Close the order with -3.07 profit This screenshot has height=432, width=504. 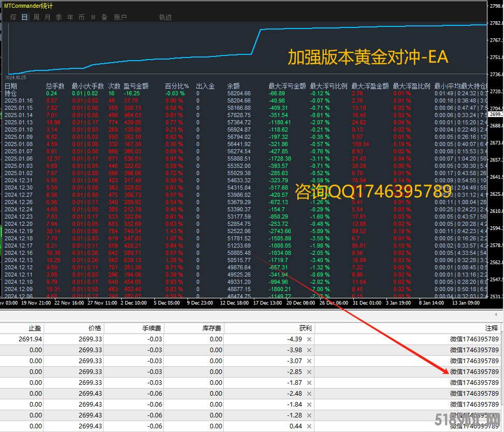click(x=309, y=361)
